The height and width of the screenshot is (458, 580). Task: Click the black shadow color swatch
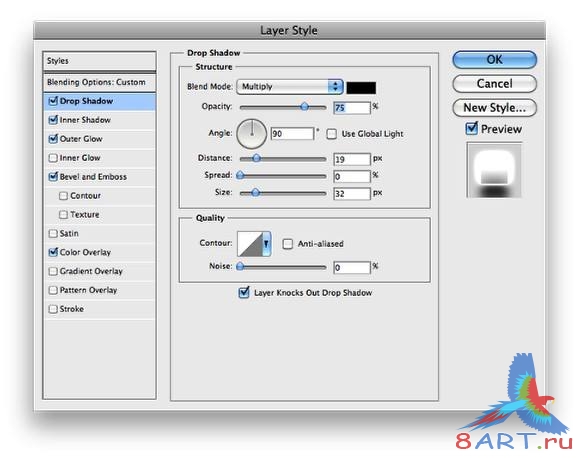361,87
